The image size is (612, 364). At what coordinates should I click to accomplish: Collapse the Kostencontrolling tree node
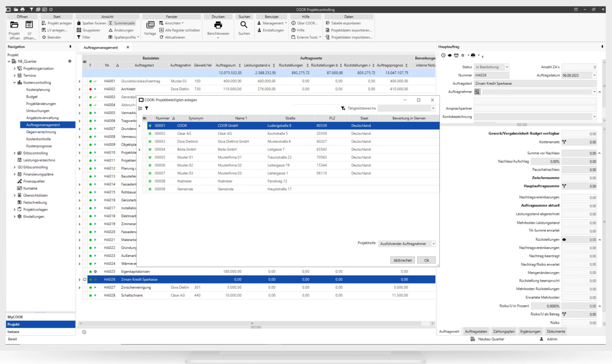tap(14, 83)
